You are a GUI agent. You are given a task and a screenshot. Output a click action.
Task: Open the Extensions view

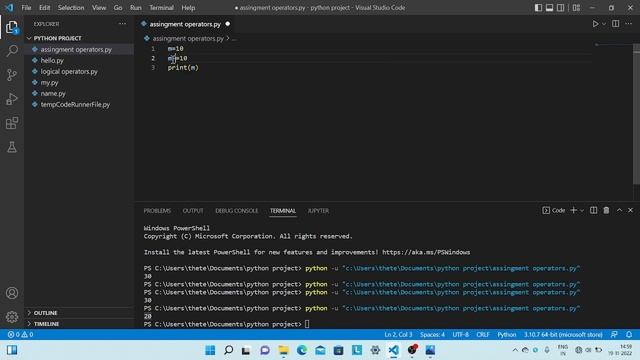[12, 123]
